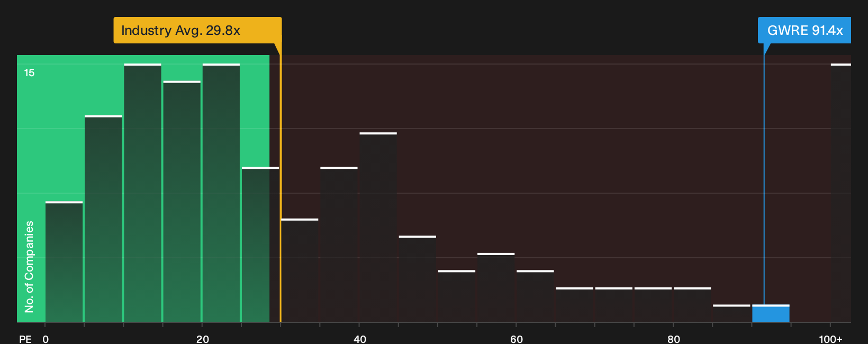Click the green bar for 5-10 PE
Image resolution: width=868 pixels, height=344 pixels.
coord(103,219)
